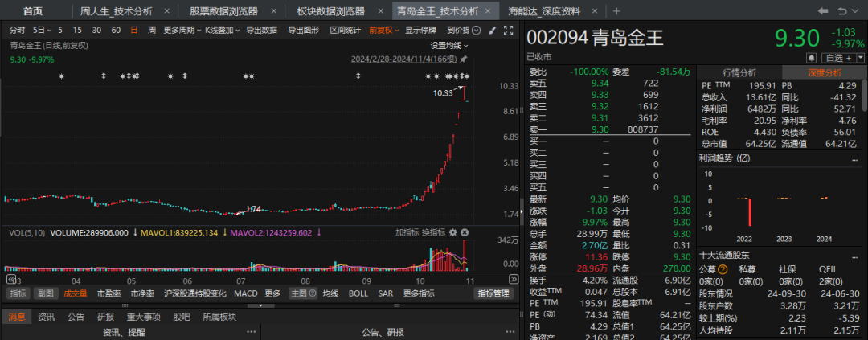The height and width of the screenshot is (340, 868).
Task: Click the 区间统计 button
Action: tap(346, 31)
